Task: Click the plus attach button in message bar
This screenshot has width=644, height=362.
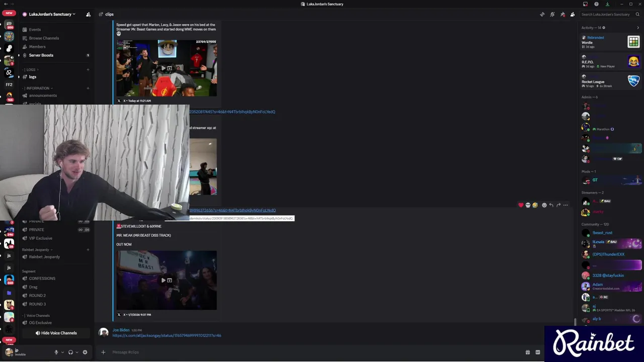Action: [103, 352]
